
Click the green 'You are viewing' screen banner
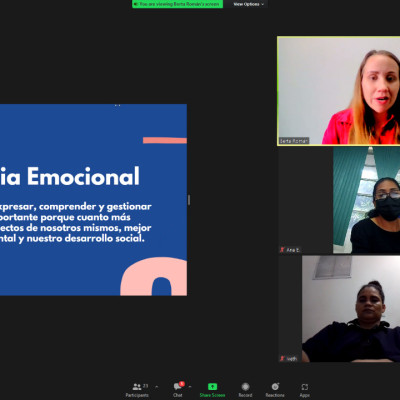click(178, 4)
